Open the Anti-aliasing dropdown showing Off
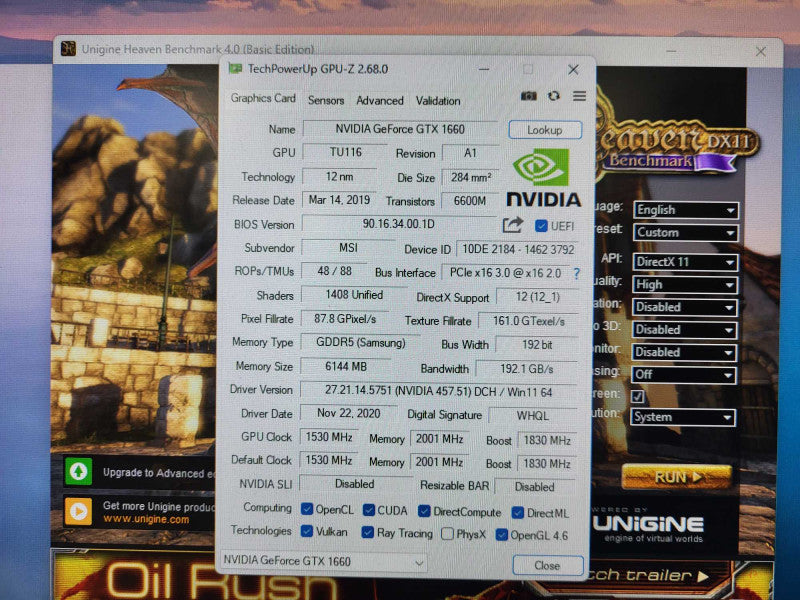This screenshot has width=800, height=600. (x=683, y=374)
